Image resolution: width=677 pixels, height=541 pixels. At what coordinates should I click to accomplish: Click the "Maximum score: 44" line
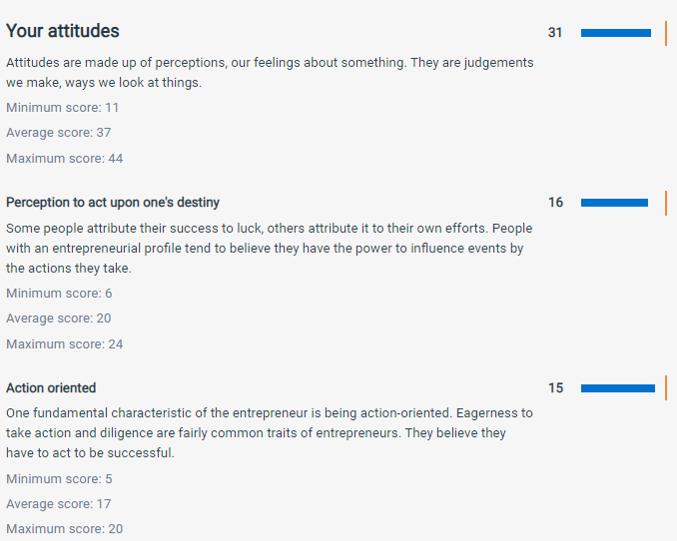point(64,158)
